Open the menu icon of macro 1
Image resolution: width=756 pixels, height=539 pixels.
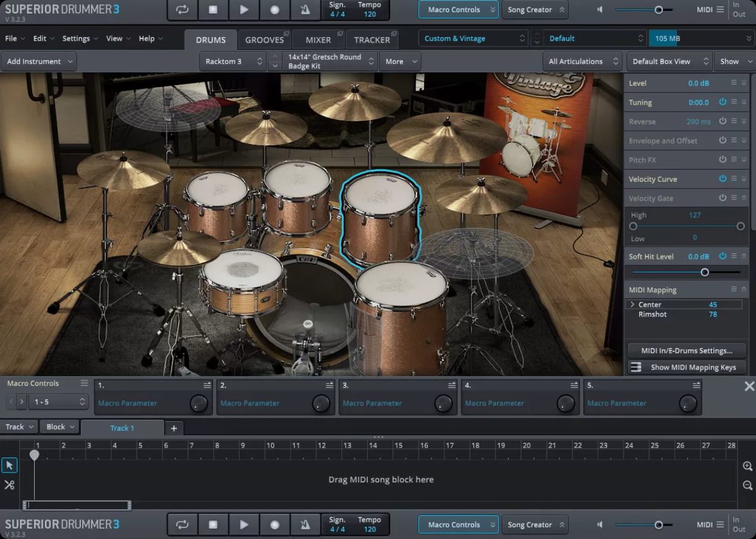(x=207, y=385)
